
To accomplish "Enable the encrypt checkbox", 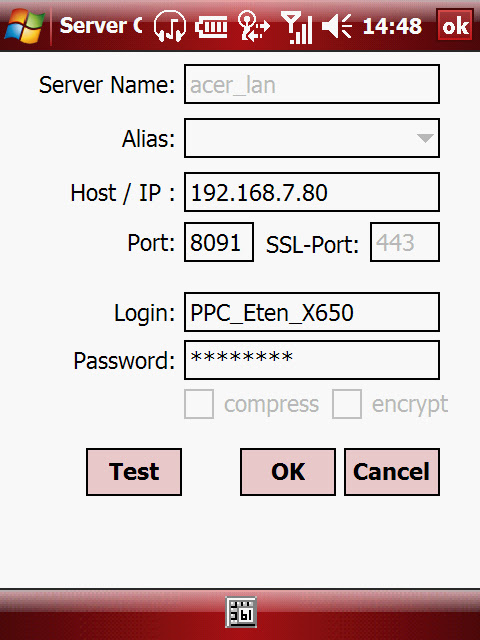I will 347,404.
